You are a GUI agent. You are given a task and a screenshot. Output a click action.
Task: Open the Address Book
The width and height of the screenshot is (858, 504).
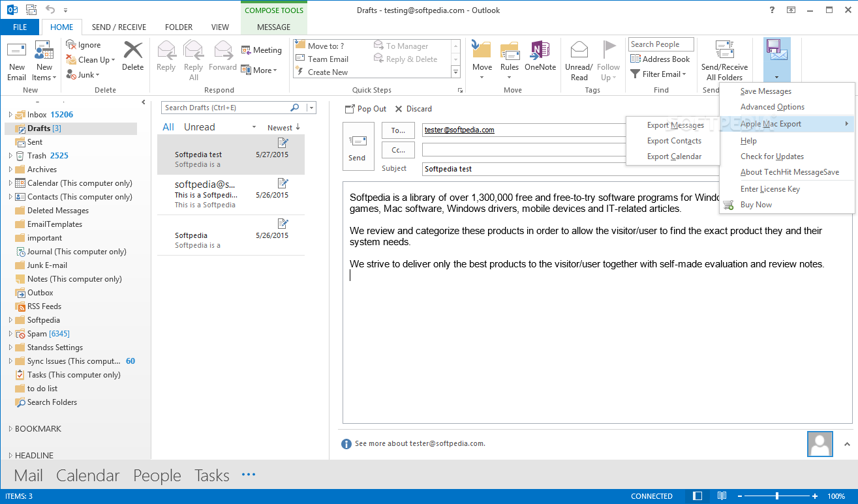660,59
